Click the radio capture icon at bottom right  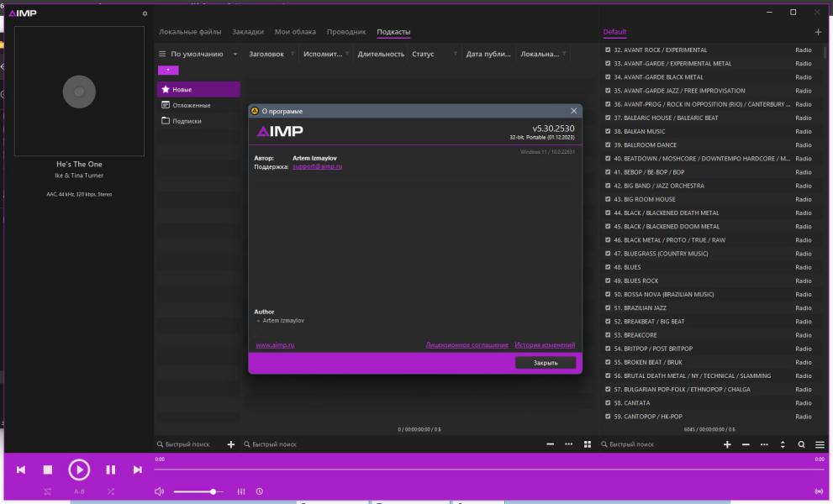(x=820, y=491)
